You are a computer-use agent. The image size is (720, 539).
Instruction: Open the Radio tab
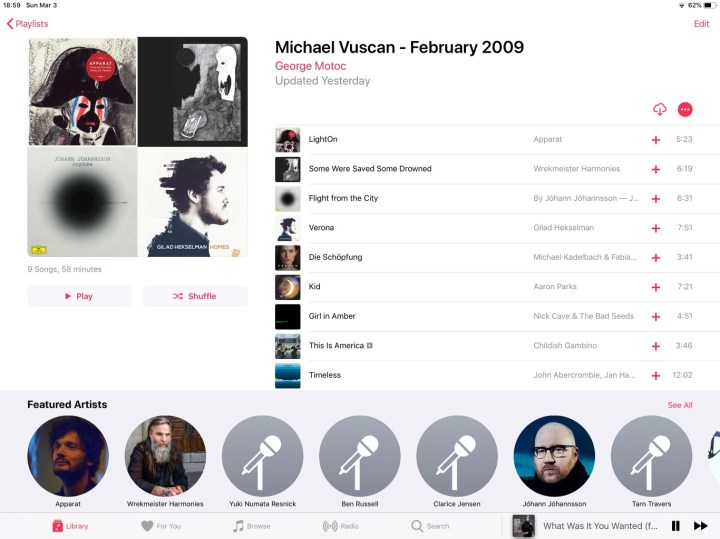(x=340, y=526)
